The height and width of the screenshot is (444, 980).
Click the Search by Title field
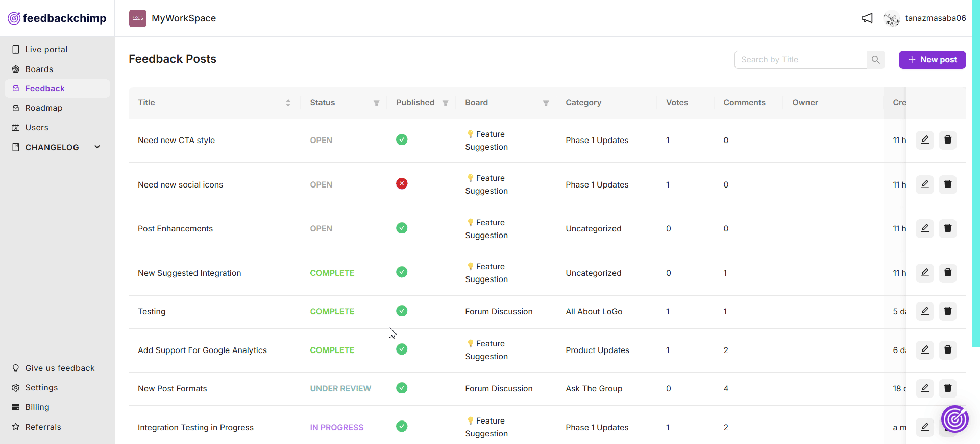[x=800, y=60]
